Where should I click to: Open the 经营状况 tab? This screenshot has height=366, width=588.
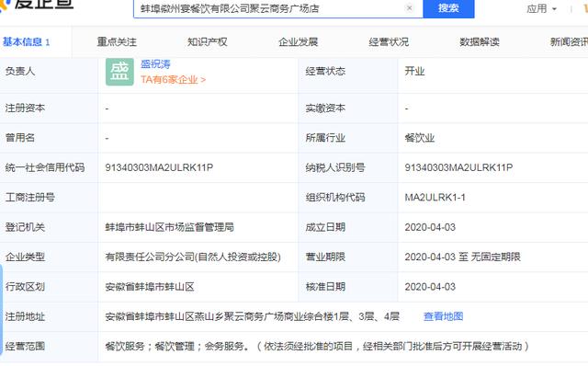click(389, 41)
